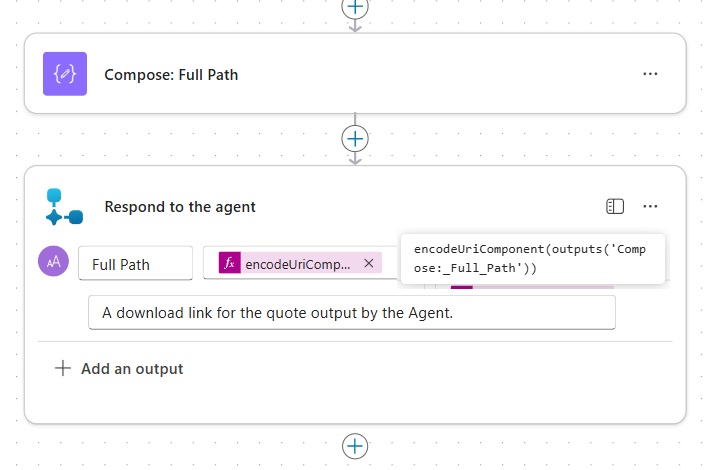Screen dimensions: 706x470
Task: Click the purple Compose action icon
Action: (x=65, y=74)
